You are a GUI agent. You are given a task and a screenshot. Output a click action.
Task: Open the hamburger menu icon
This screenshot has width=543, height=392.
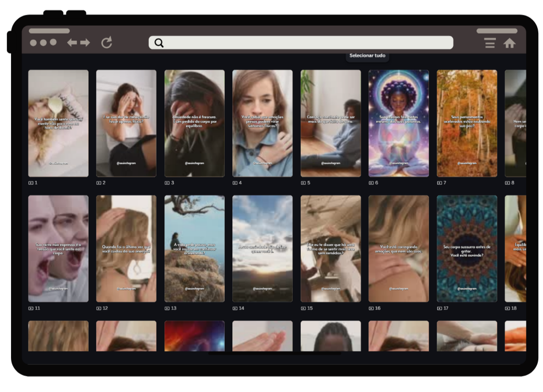point(490,43)
